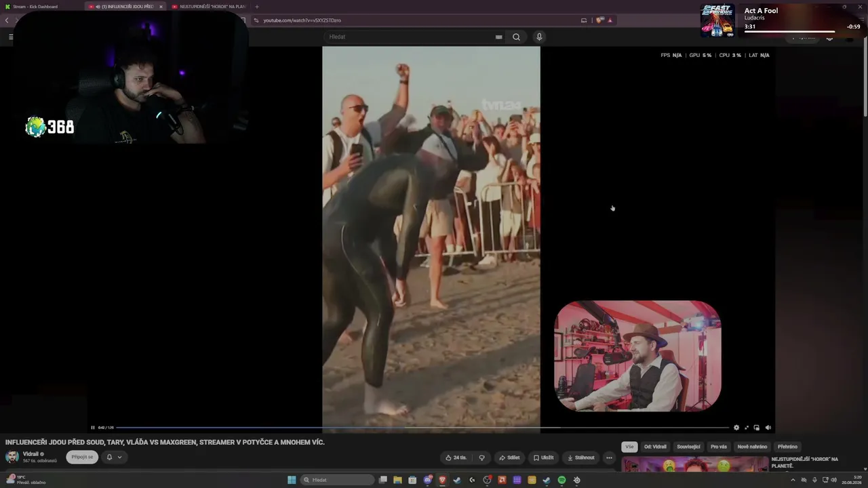The height and width of the screenshot is (488, 868).
Task: Select the Související filter chip
Action: (x=688, y=447)
